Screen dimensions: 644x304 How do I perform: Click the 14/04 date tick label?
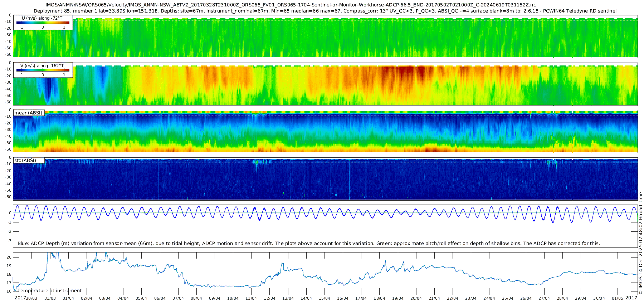tap(306, 299)
